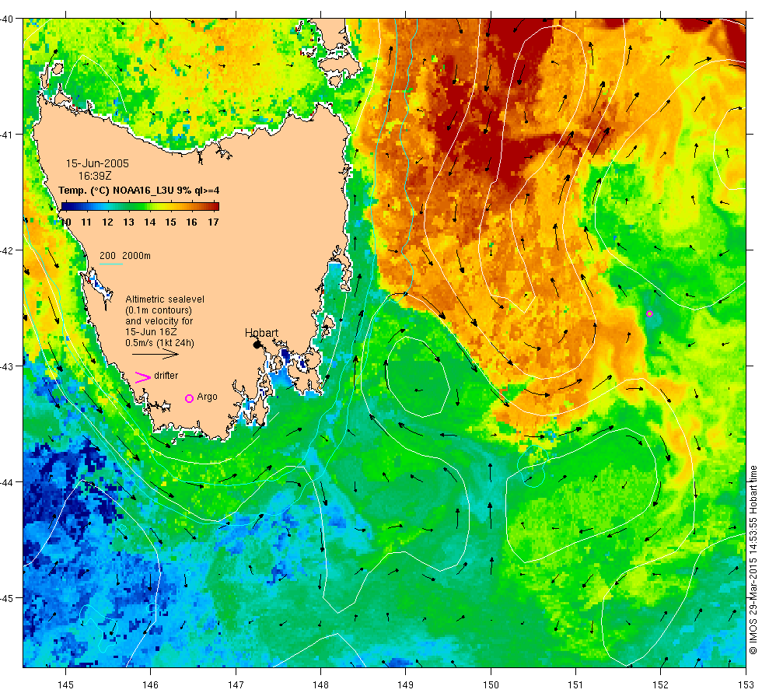Viewport: 762px width, 700px height.
Task: Click the Hobart city marker dot
Action: 257,345
